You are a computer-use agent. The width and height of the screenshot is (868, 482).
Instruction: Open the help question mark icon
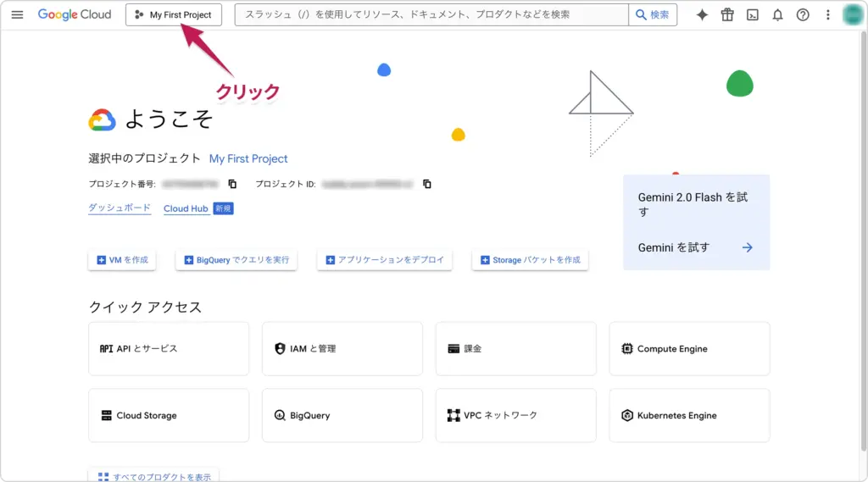[x=803, y=15]
